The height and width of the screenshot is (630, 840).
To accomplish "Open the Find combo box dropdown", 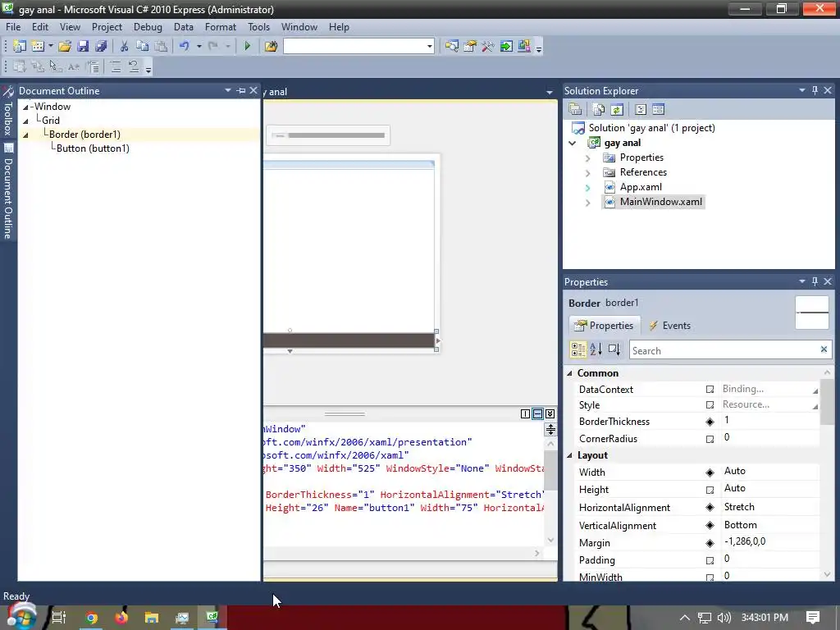I will [x=429, y=47].
